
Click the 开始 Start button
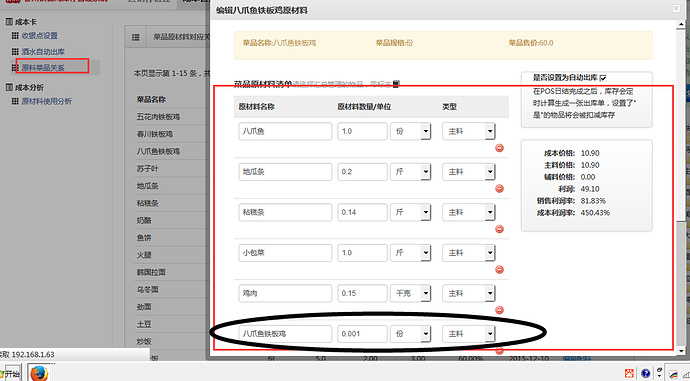click(x=11, y=374)
